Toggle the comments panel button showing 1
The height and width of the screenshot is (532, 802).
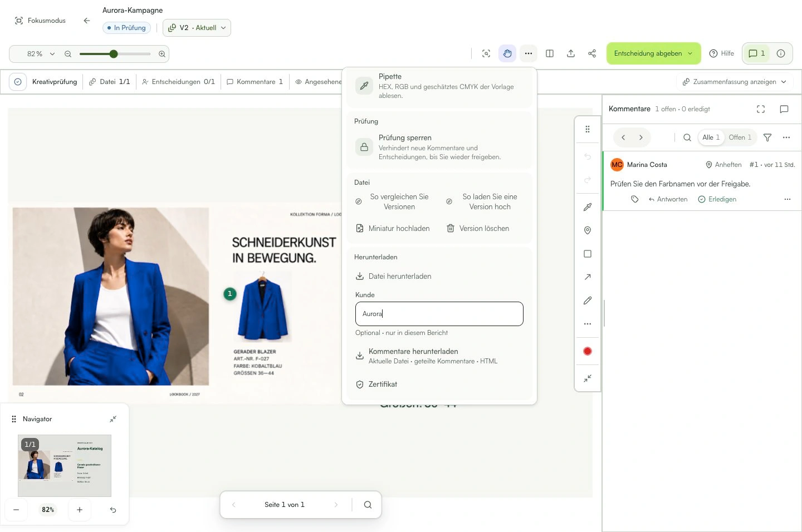(x=757, y=53)
